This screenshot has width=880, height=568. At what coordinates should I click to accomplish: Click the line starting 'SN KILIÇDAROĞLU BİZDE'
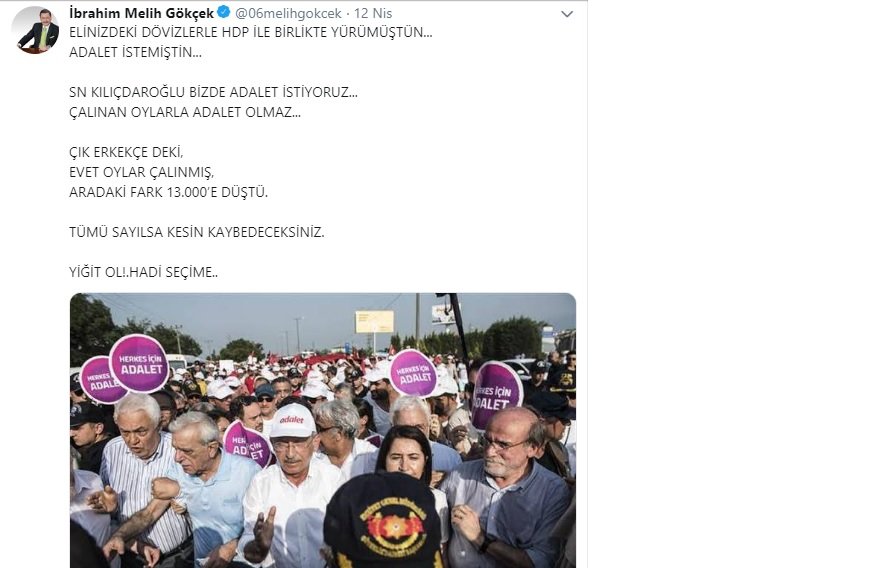(213, 92)
